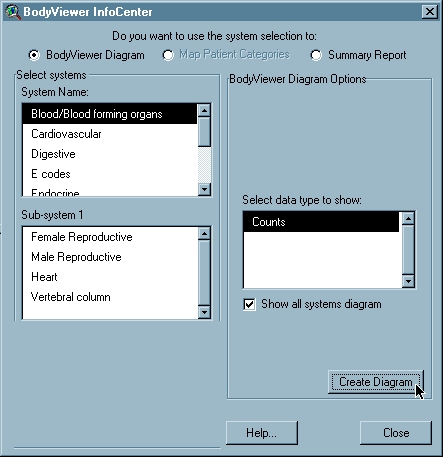Select the Summary Report radio button

tap(316, 55)
